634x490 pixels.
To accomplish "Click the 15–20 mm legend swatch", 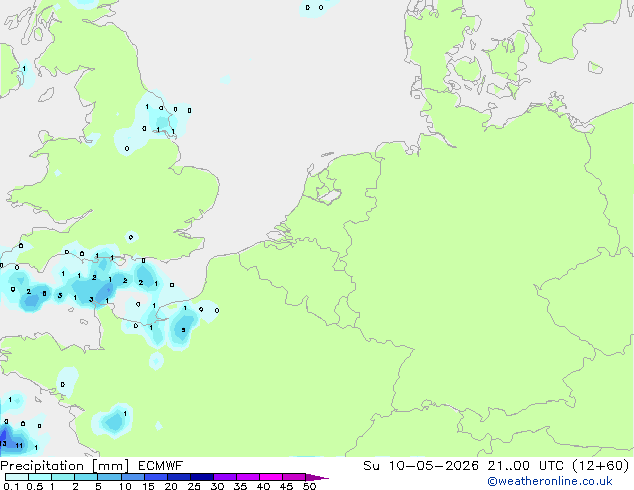I will [156, 477].
